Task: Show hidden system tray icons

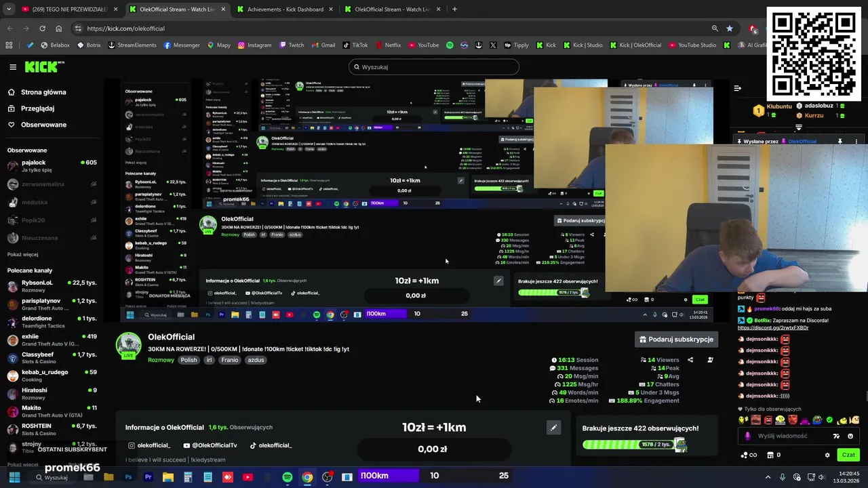Action: click(x=768, y=477)
